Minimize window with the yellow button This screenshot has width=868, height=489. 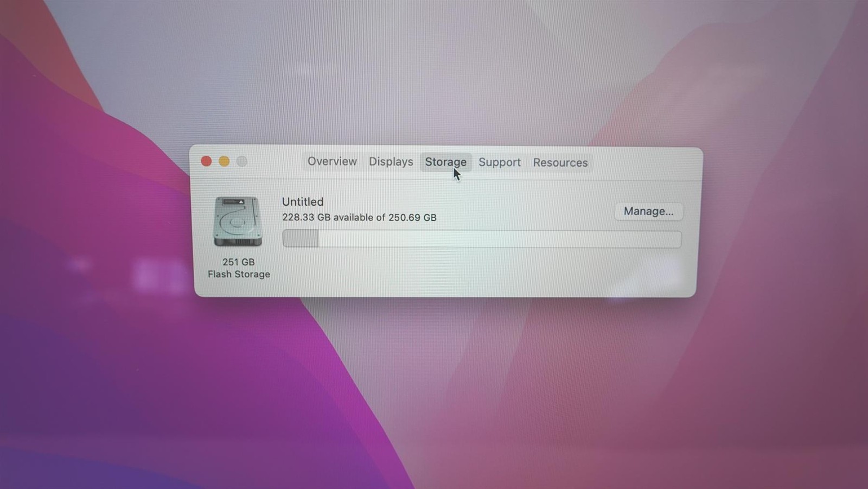(x=224, y=161)
